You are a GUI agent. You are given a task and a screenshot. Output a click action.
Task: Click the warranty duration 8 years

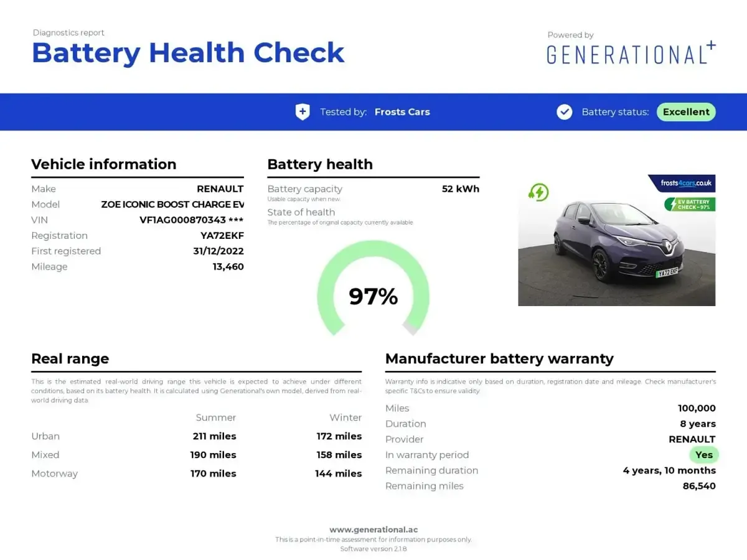(698, 424)
